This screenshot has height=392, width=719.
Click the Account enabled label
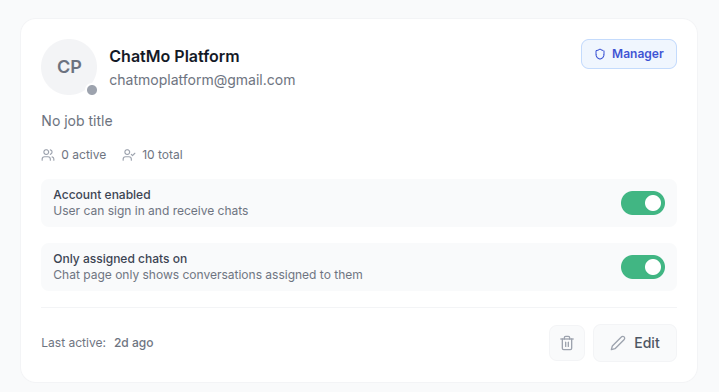(102, 195)
